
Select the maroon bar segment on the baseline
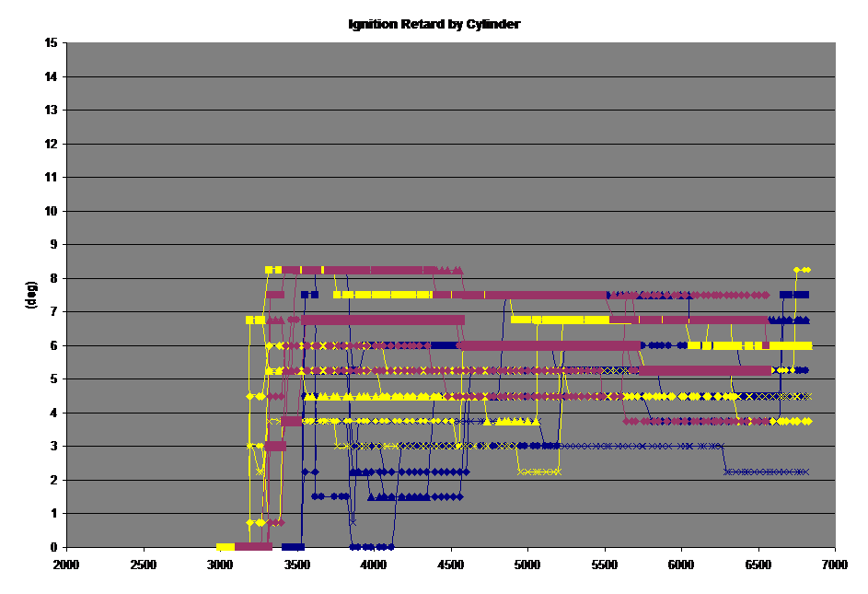coord(254,546)
